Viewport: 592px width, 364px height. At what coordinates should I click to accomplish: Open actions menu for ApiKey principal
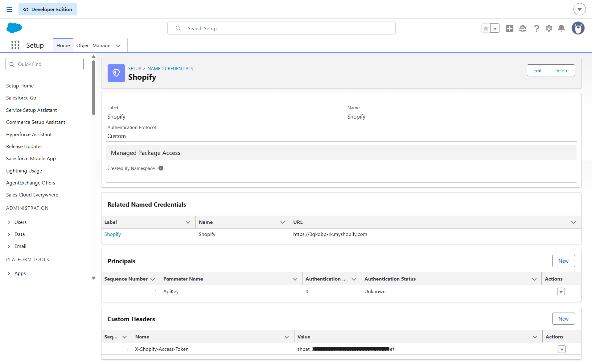click(561, 291)
